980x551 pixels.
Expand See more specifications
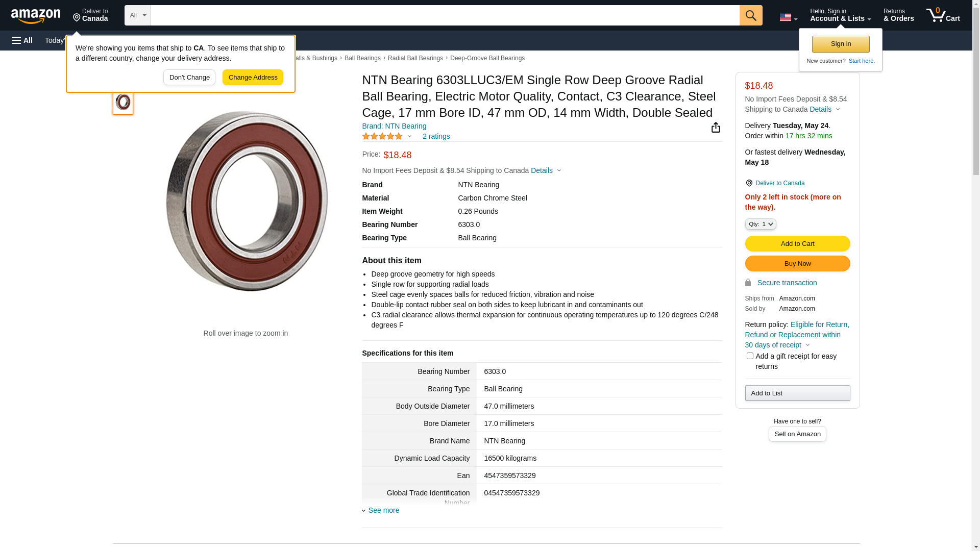click(383, 510)
